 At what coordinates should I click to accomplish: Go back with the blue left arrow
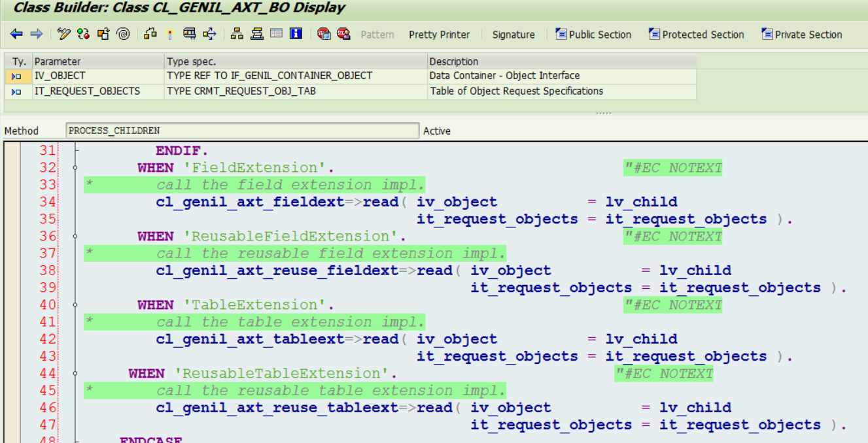(16, 34)
